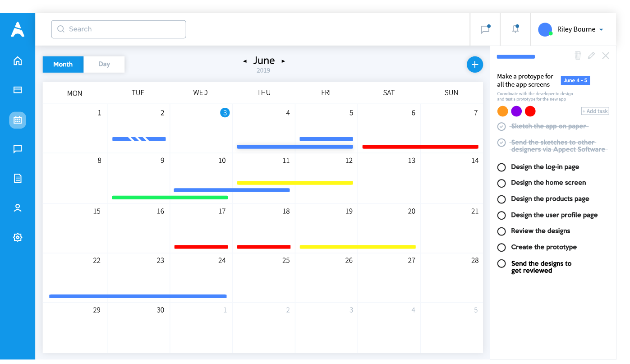Click the 'June 4 - 5' date badge
Screen dimensions: 630x364
coord(575,80)
